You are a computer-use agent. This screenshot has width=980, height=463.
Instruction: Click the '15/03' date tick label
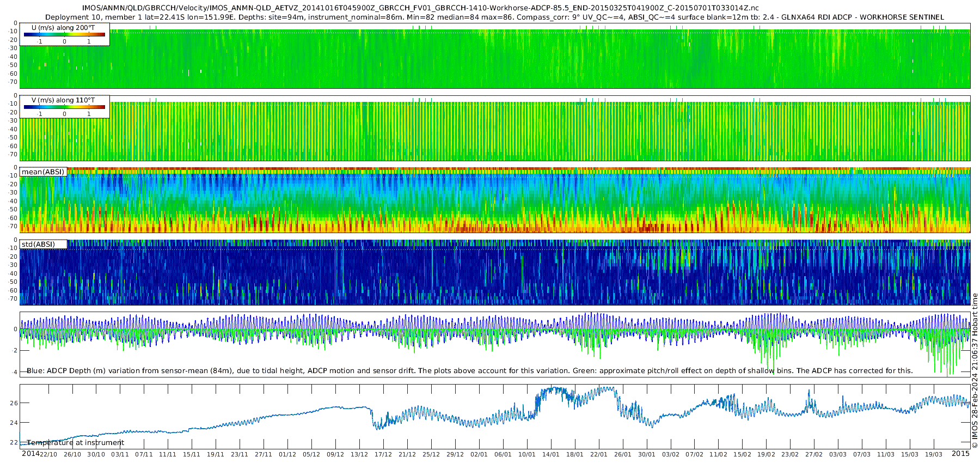click(910, 454)
